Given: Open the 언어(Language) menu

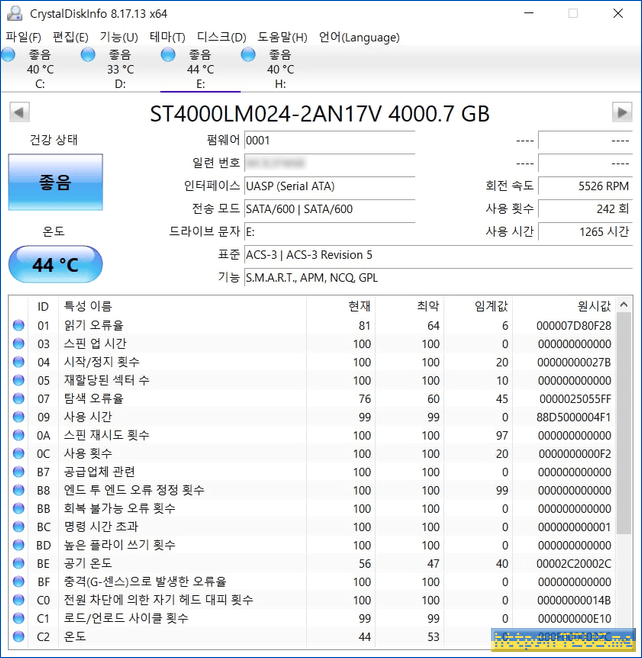Looking at the screenshot, I should point(359,37).
